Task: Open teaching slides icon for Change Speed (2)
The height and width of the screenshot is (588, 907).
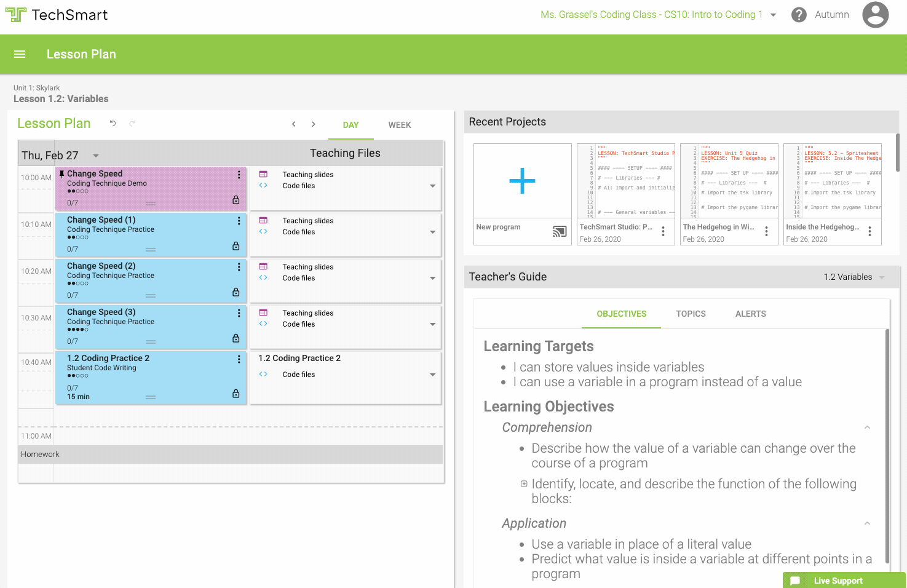Action: tap(263, 266)
